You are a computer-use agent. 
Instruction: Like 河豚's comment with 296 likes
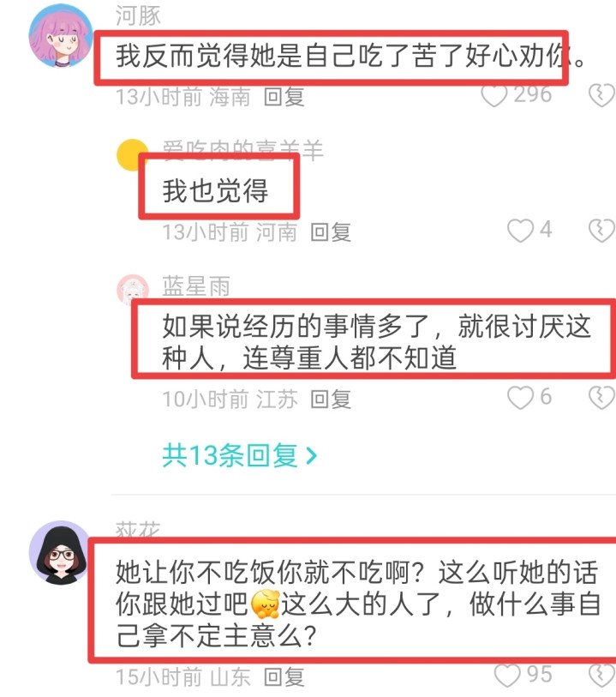(493, 95)
